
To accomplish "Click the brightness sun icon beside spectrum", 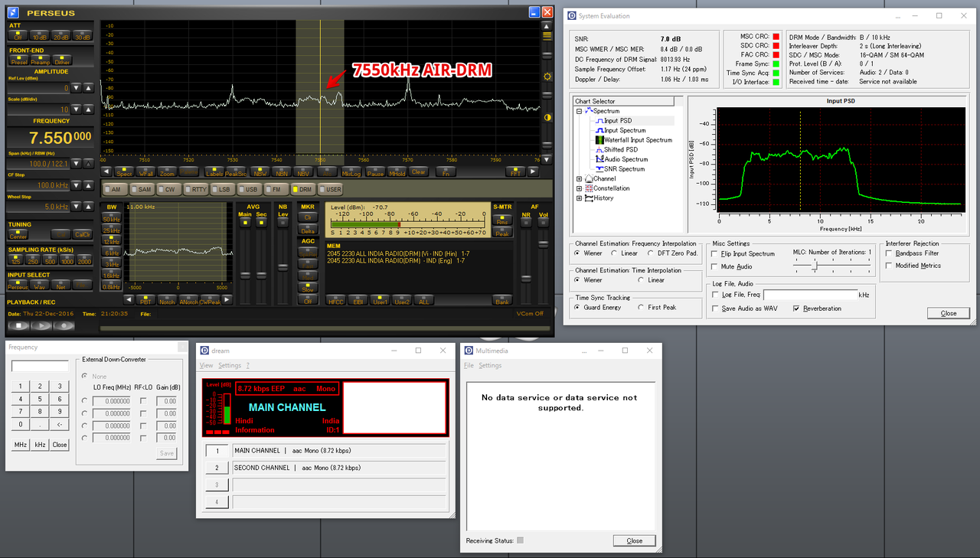I will [547, 77].
